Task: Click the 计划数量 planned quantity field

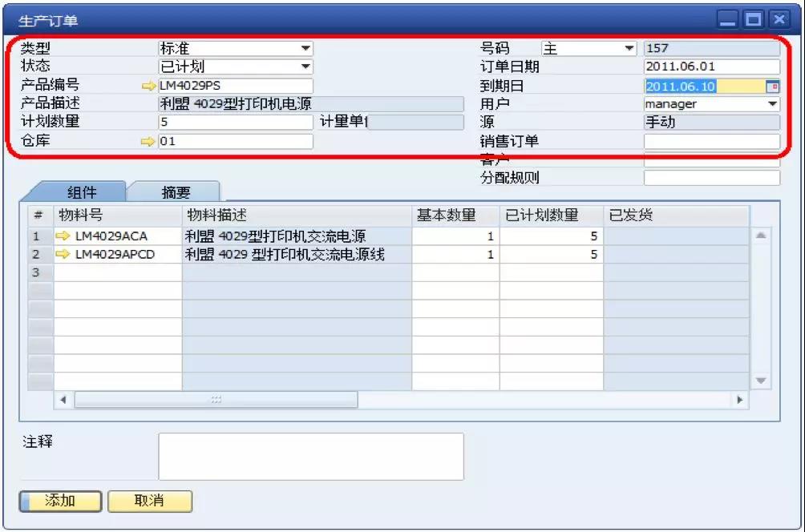Action: [x=236, y=123]
